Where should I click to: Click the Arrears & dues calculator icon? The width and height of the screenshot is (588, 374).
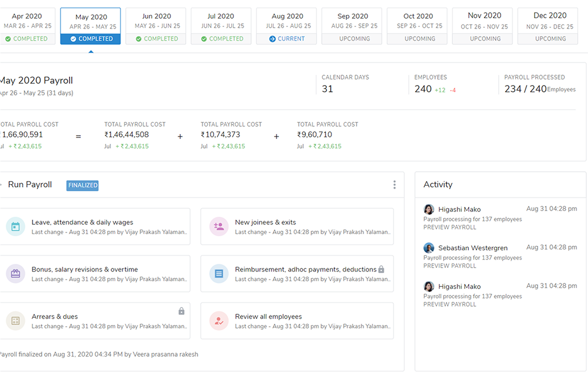[15, 321]
